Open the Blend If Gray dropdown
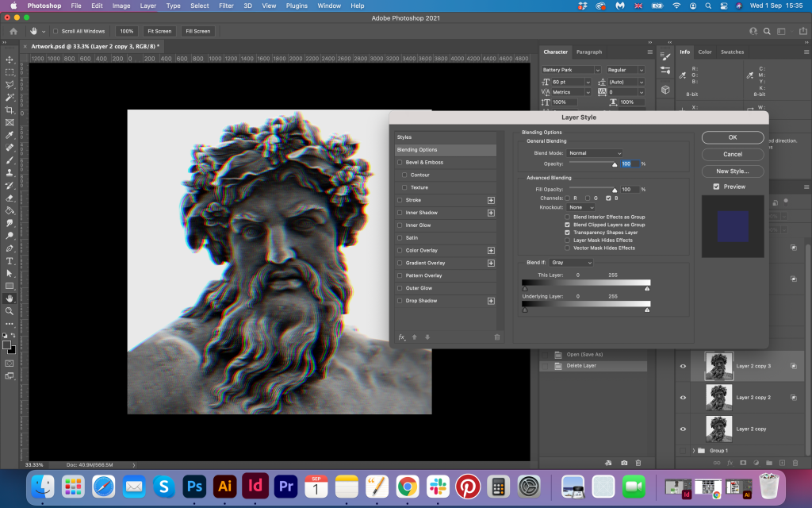The height and width of the screenshot is (508, 812). 570,263
